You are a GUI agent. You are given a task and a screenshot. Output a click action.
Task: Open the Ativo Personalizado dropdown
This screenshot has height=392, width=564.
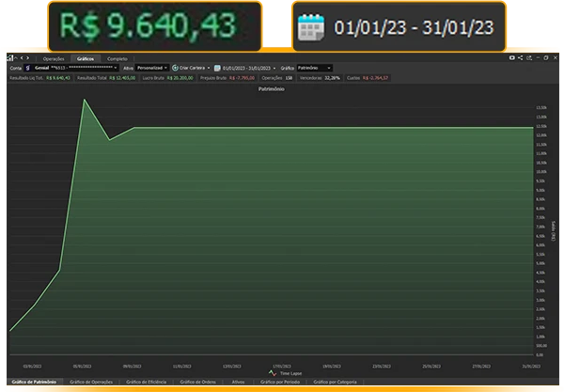152,68
